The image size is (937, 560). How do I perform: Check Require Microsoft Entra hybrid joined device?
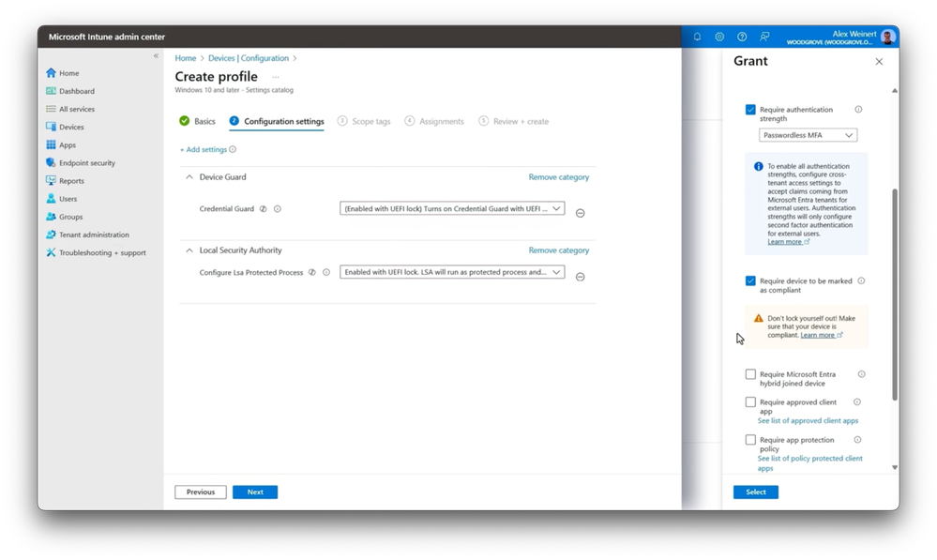[x=750, y=374]
